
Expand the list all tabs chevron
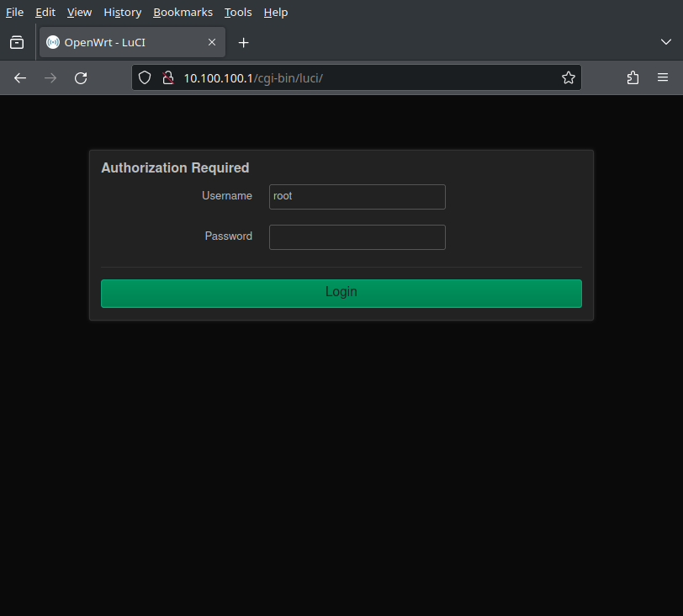point(665,42)
